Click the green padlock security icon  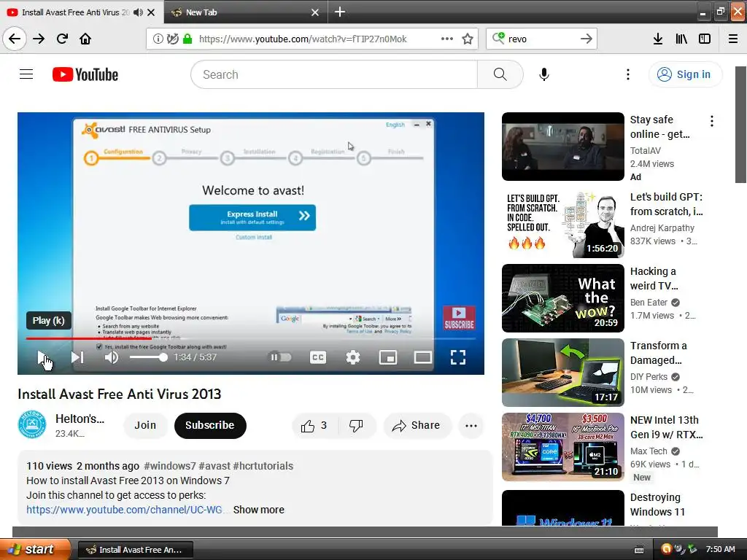coord(187,39)
